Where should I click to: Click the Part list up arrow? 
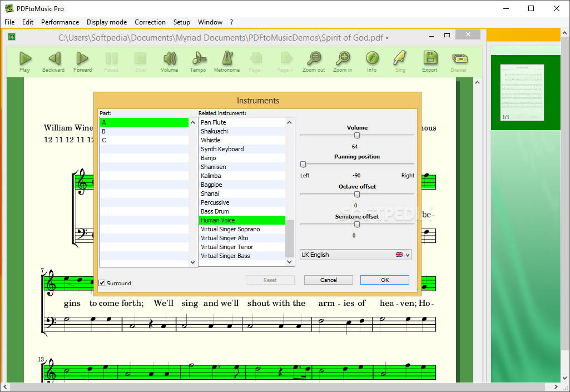tap(192, 122)
